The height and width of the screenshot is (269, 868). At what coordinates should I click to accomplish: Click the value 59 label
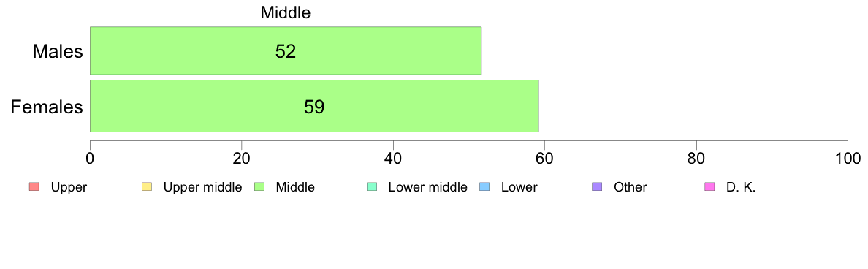[x=314, y=106]
